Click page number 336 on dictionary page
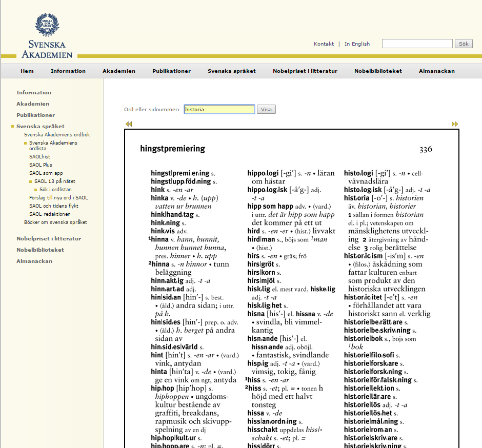This screenshot has width=482, height=448. [426, 150]
